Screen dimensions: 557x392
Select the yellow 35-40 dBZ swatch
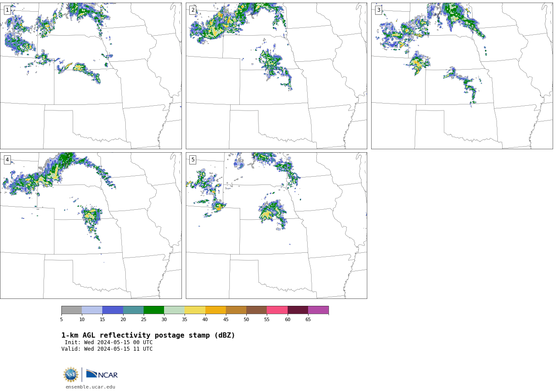pos(195,310)
